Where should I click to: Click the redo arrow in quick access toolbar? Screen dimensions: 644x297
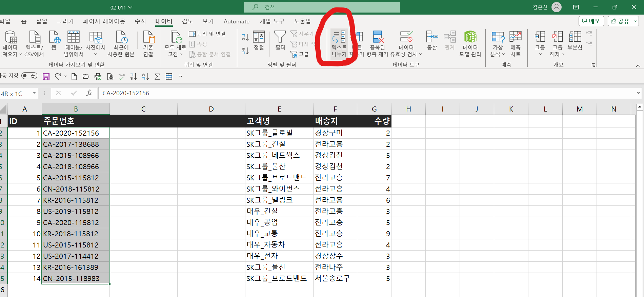58,77
